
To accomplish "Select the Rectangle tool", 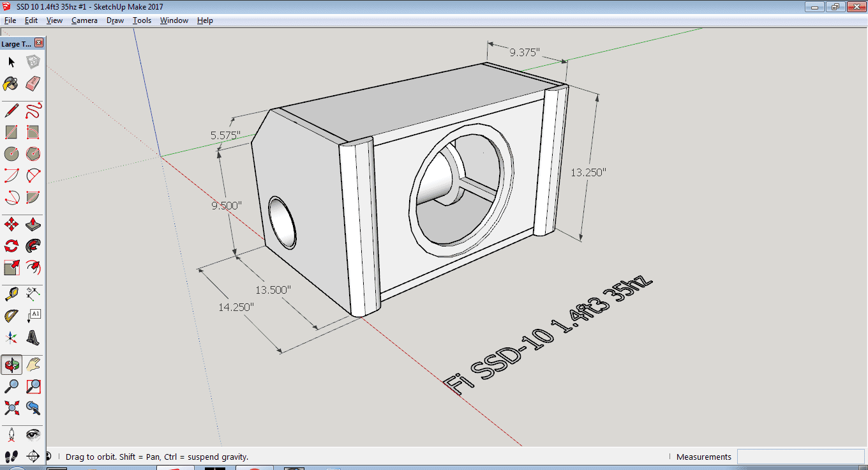I will [x=11, y=132].
